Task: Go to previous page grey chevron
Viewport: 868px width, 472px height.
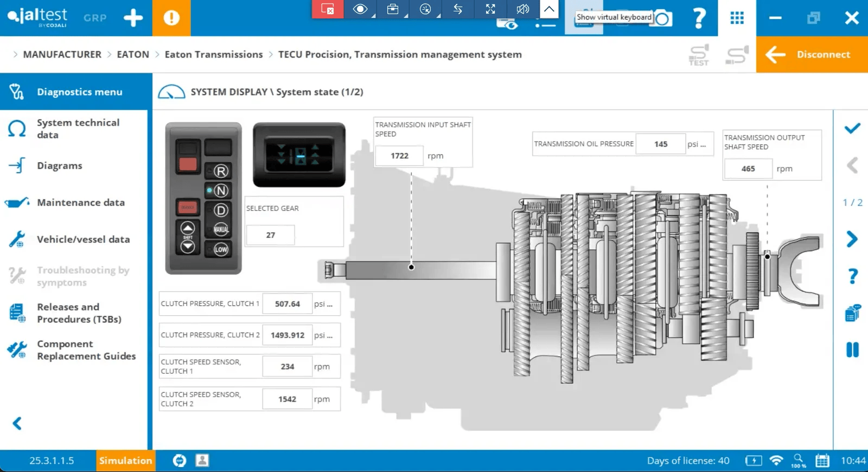Action: (852, 165)
